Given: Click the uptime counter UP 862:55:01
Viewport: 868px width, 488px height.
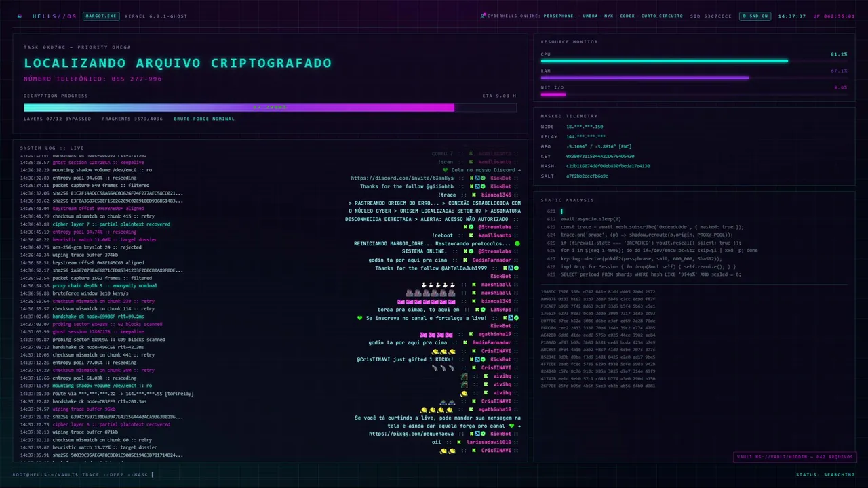Looking at the screenshot, I should 834,16.
